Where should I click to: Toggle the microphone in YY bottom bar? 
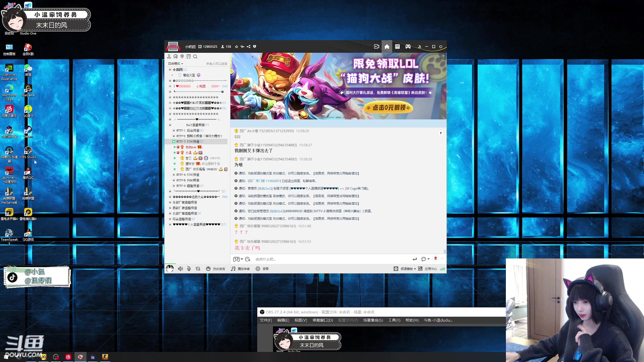189,268
